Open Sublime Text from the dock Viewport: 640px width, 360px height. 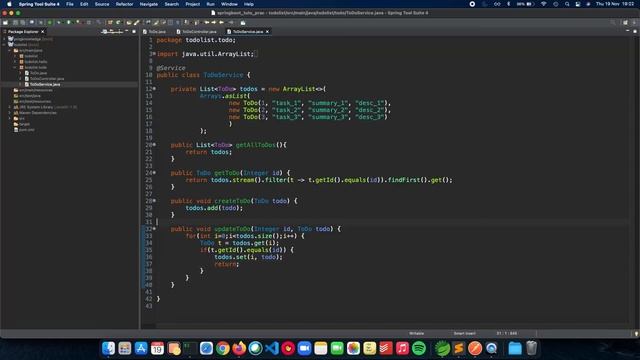[x=459, y=348]
